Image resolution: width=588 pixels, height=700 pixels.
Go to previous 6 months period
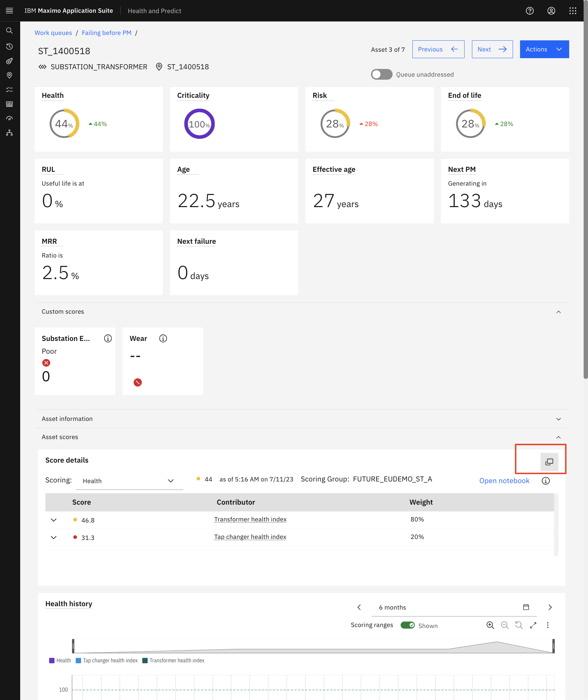(x=359, y=607)
